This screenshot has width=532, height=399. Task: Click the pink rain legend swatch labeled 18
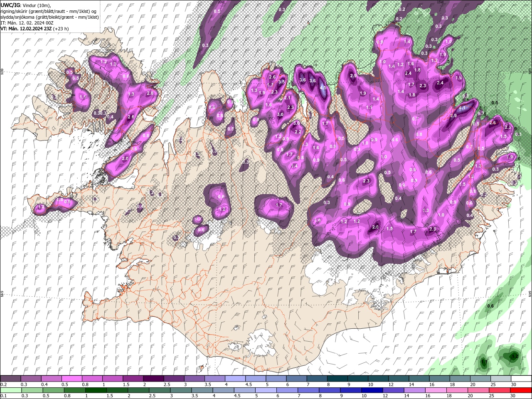coord(457,390)
